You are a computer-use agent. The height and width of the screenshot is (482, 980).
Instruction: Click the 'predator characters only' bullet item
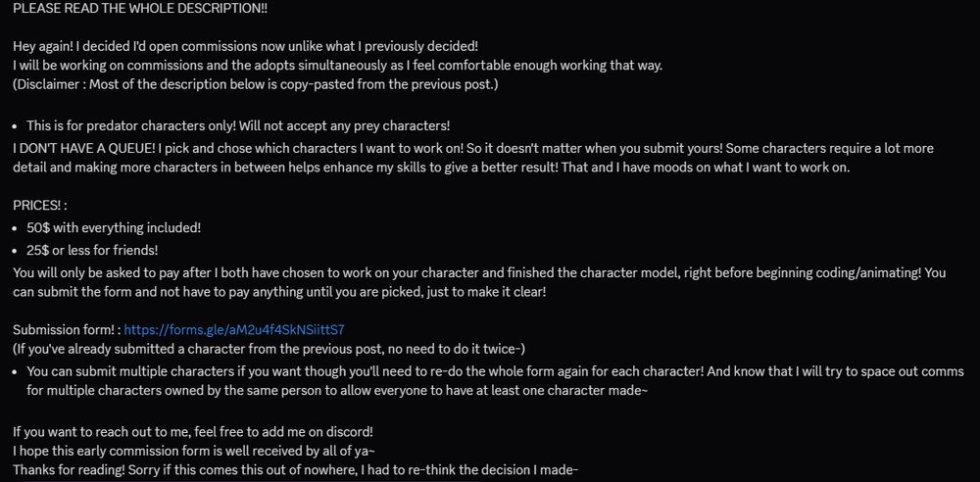(x=238, y=125)
